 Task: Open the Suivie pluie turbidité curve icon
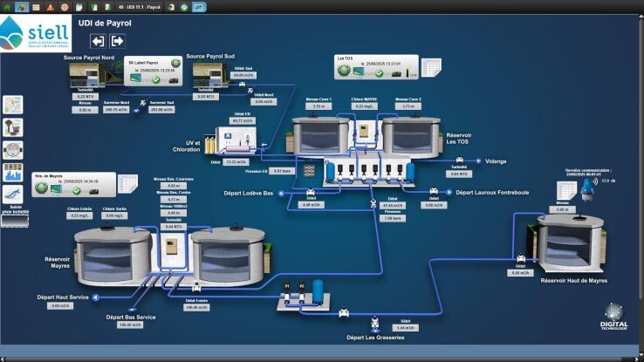(x=13, y=195)
